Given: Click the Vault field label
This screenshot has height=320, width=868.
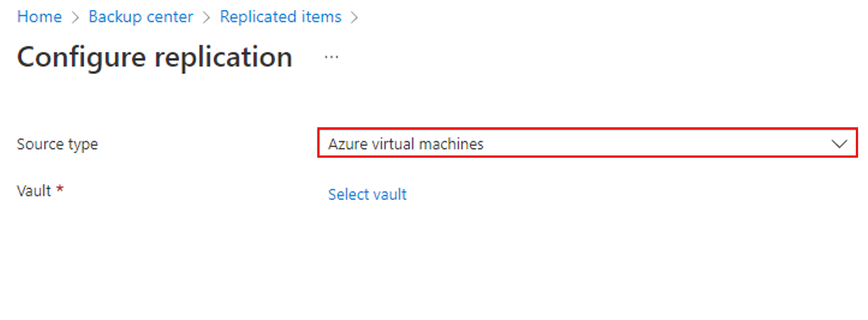Looking at the screenshot, I should [34, 190].
